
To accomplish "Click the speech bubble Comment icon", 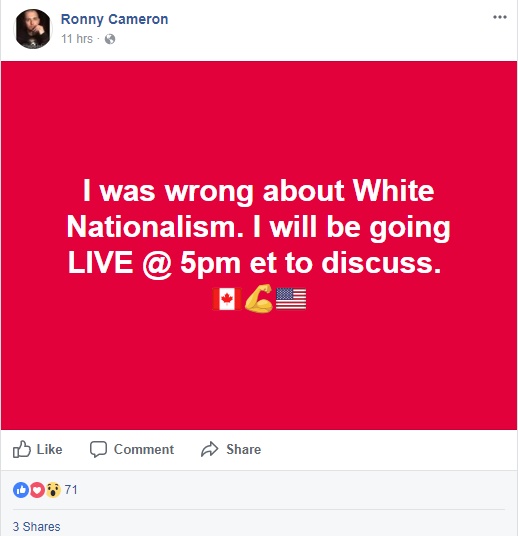I will tap(98, 449).
